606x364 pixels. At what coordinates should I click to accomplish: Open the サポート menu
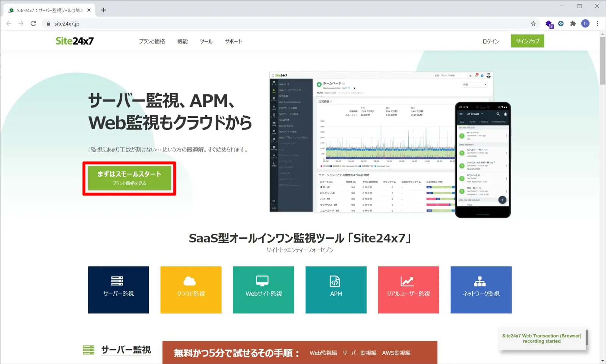click(x=233, y=41)
